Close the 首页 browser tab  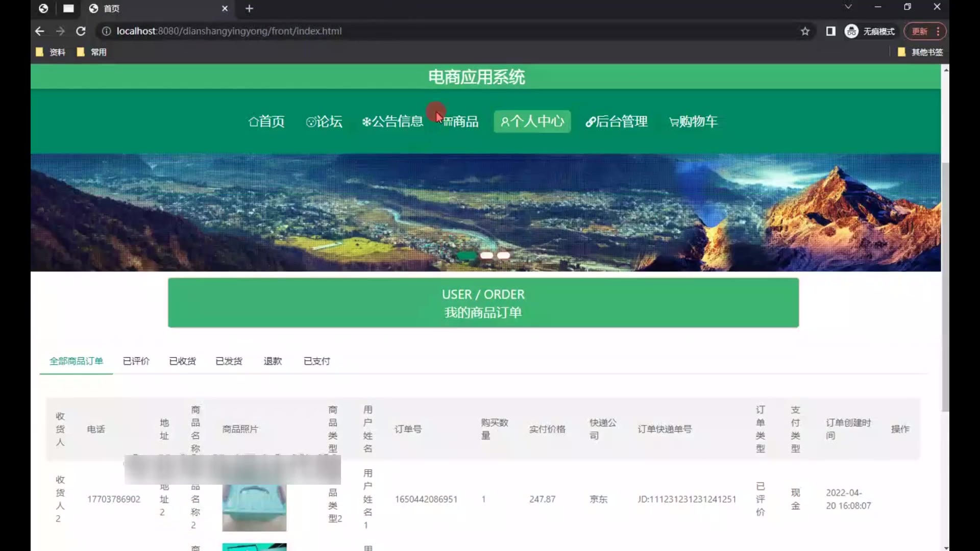225,9
